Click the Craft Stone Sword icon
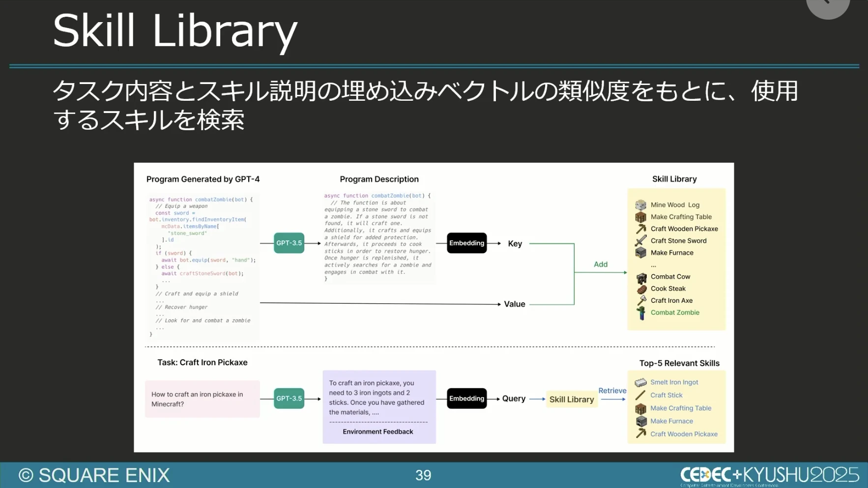 pyautogui.click(x=640, y=241)
